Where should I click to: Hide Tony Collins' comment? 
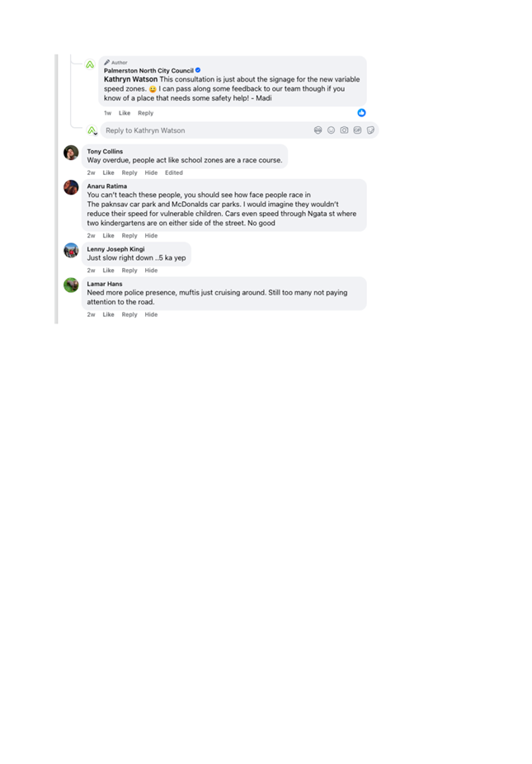pos(151,173)
